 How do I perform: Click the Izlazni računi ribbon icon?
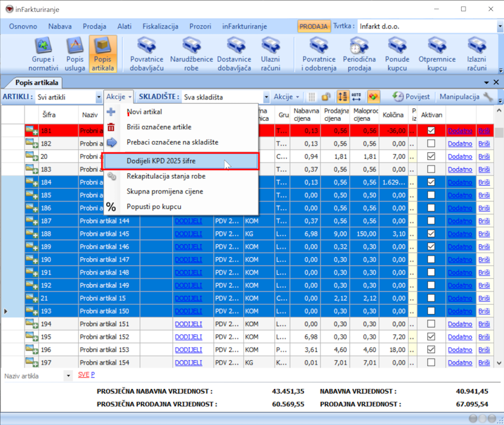[x=477, y=54]
